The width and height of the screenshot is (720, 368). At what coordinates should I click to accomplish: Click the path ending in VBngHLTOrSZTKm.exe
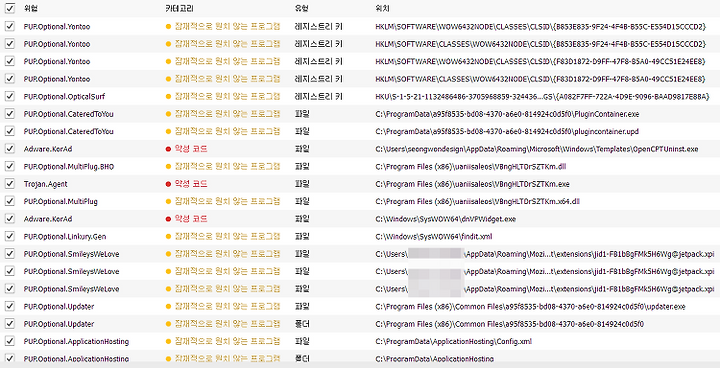coord(472,184)
